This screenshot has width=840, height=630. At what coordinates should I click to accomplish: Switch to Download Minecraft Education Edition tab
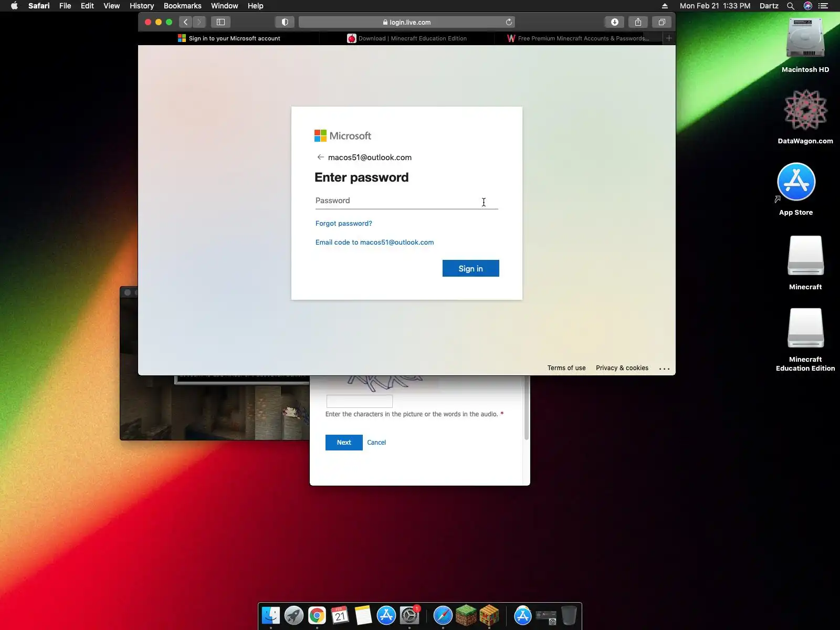pos(407,38)
